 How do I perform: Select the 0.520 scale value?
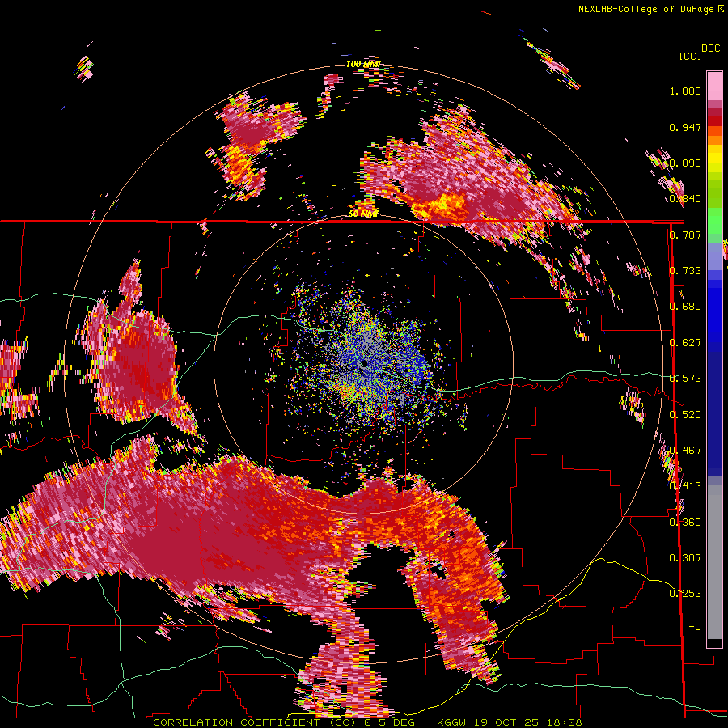[x=685, y=415]
